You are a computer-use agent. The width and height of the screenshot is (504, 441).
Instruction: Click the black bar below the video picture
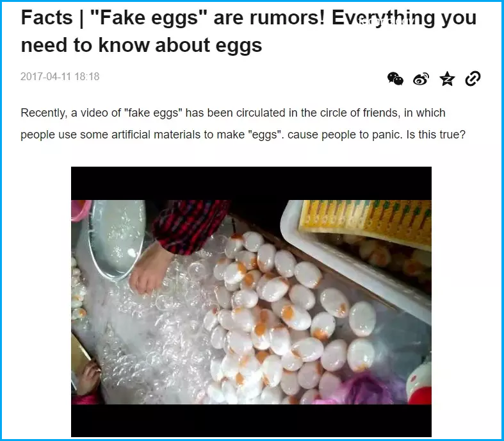tap(251, 420)
